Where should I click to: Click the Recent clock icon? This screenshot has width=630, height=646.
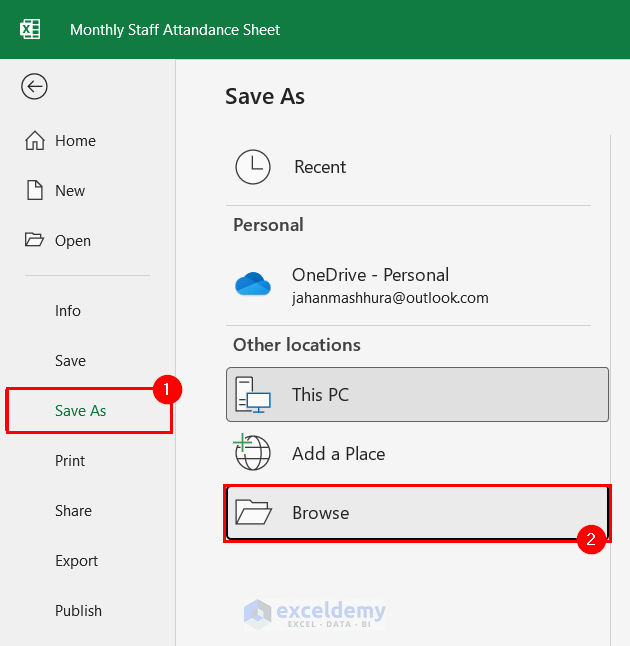[x=253, y=167]
